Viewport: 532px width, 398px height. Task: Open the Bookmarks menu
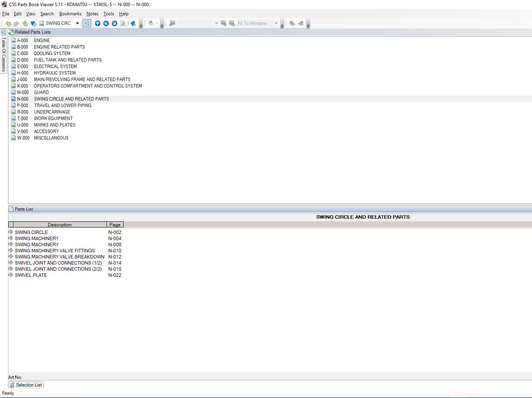click(x=70, y=14)
